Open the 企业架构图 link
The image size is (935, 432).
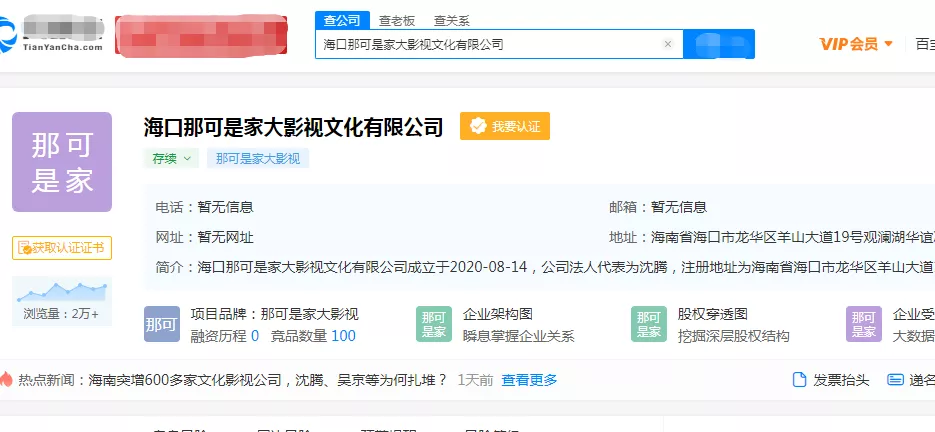coord(497,314)
